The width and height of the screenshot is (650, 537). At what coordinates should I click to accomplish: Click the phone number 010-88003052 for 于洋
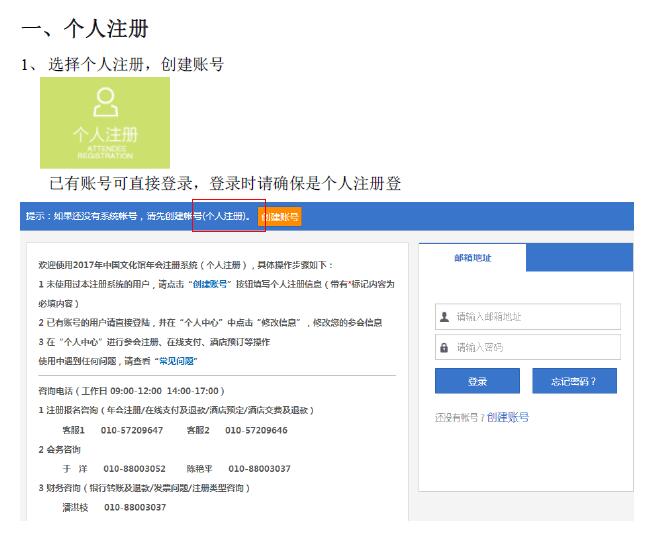[133, 469]
